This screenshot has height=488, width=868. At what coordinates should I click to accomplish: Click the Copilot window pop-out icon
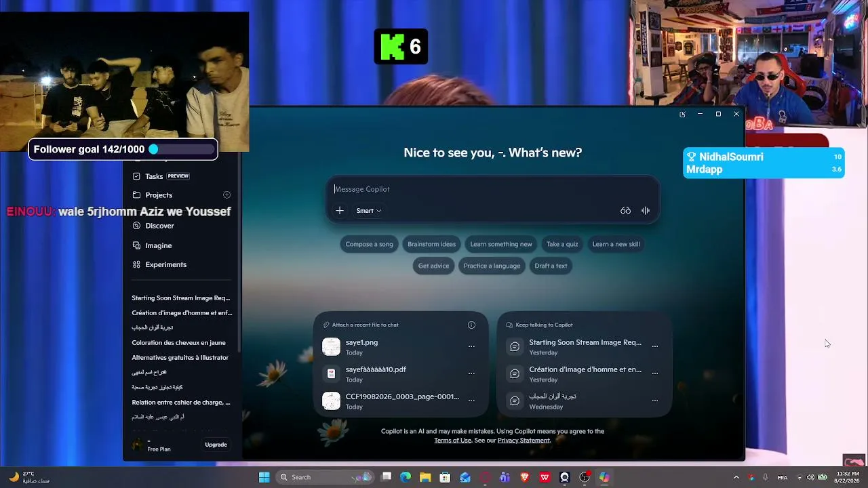[x=682, y=114]
